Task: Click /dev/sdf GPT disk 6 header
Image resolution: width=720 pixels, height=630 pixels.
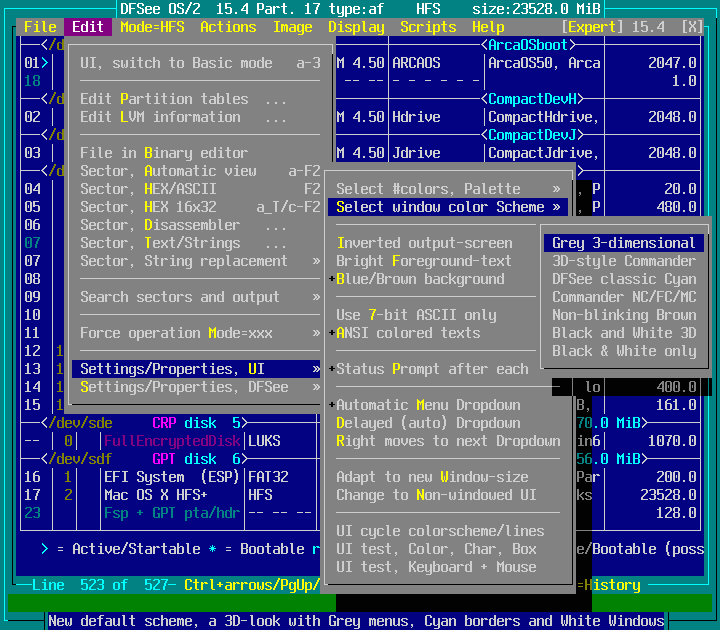Action: pyautogui.click(x=144, y=458)
